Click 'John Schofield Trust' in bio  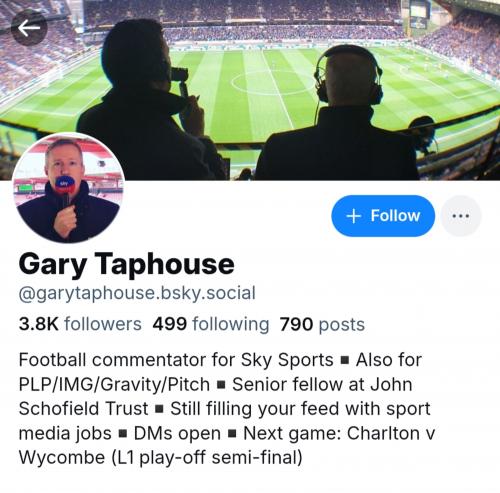point(216,397)
